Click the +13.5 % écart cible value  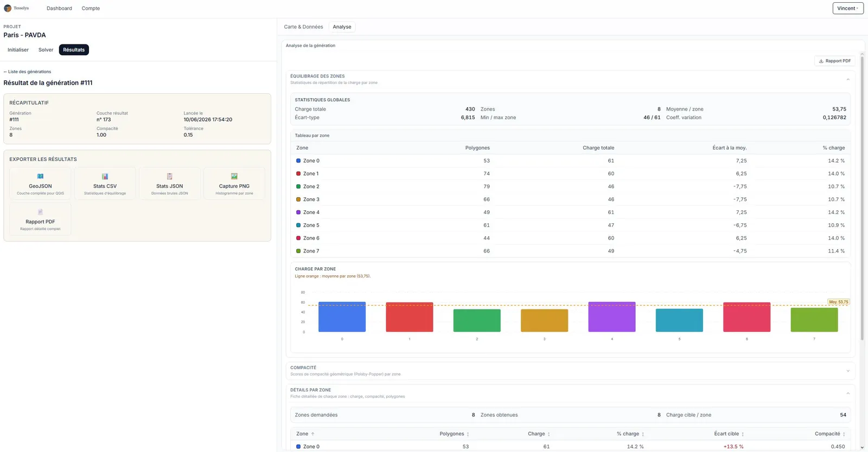pos(733,447)
